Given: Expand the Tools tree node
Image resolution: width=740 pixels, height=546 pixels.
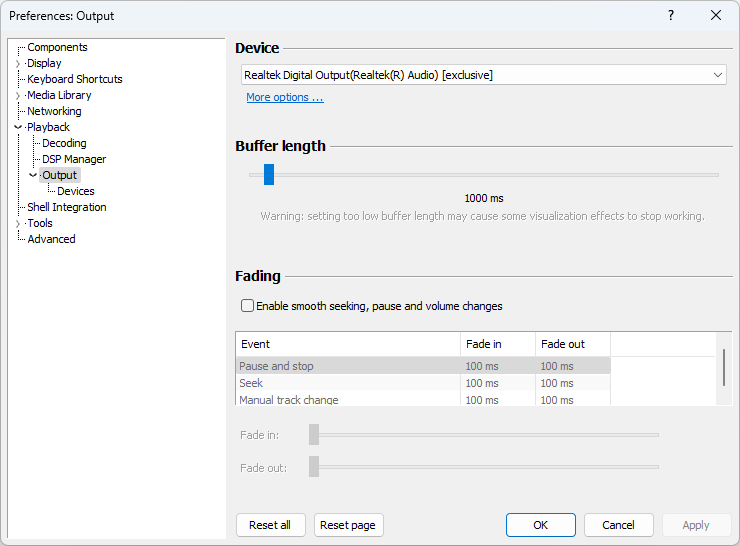Looking at the screenshot, I should point(18,224).
